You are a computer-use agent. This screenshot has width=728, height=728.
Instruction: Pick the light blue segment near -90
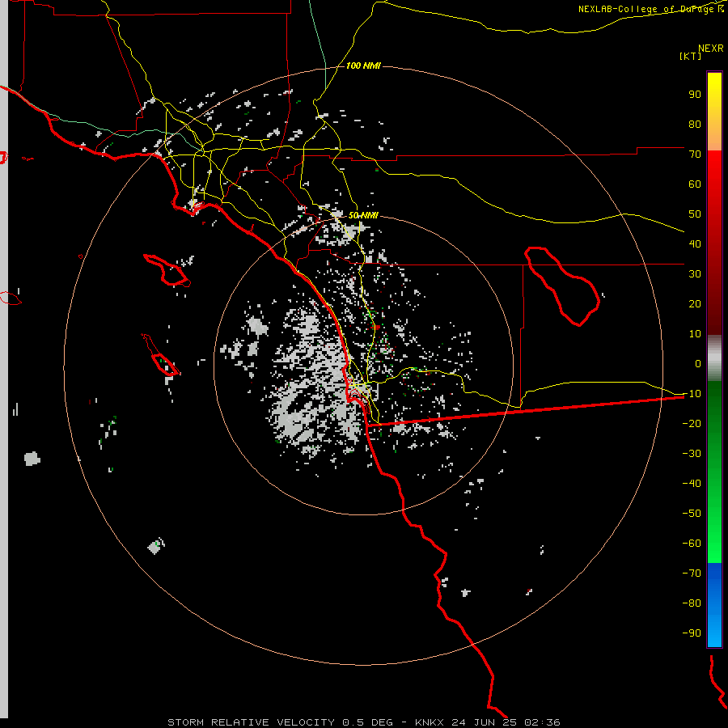(714, 632)
